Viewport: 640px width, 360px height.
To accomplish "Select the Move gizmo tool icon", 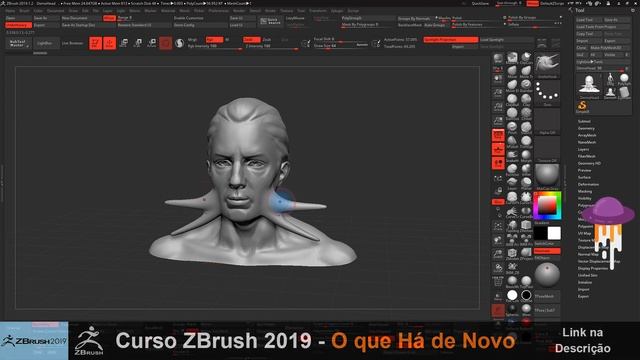I will click(124, 43).
